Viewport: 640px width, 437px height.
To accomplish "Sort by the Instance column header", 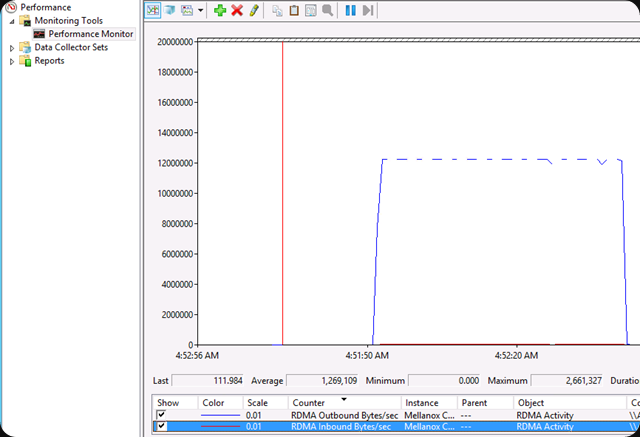I will coord(429,403).
